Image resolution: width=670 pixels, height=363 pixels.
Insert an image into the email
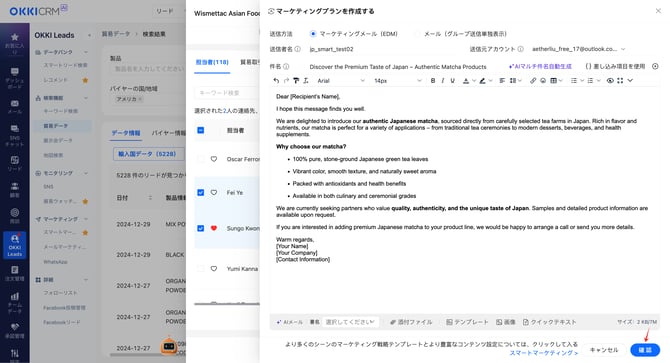point(505,322)
